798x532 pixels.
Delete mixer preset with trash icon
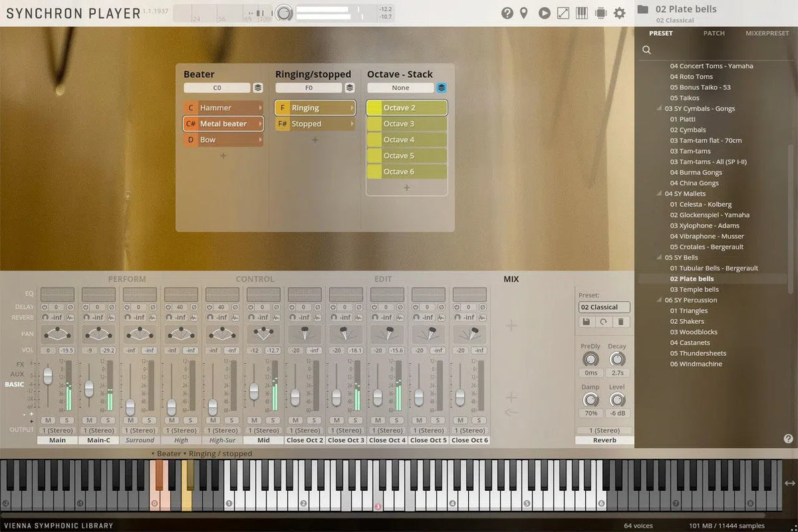[x=620, y=322]
